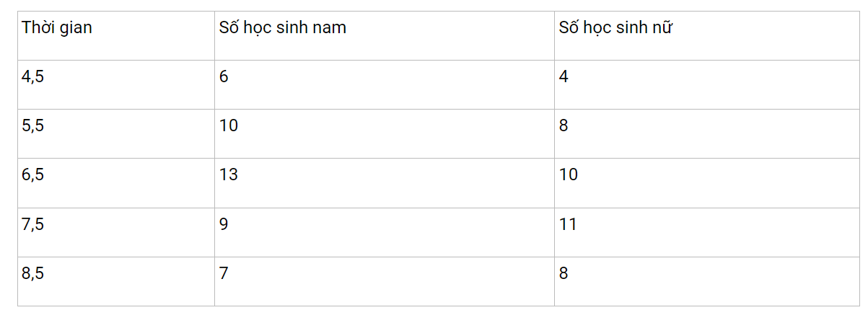Click the word "nữ" in the header
This screenshot has height=310, width=868.
click(x=664, y=29)
